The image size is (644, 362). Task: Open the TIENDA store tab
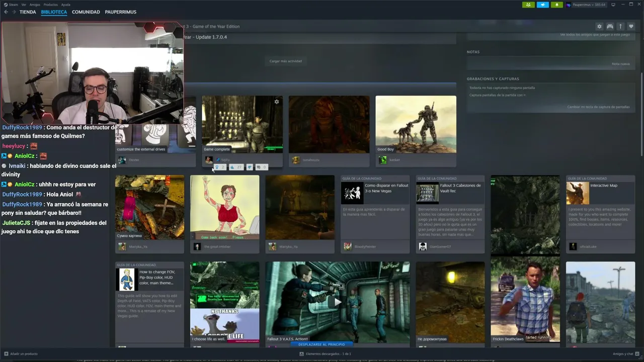(x=28, y=12)
